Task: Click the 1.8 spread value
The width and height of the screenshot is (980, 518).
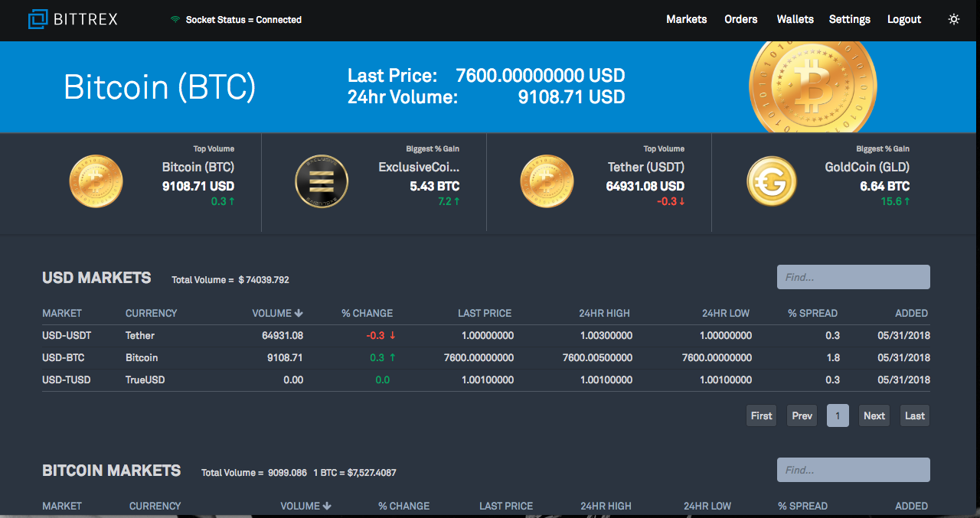Action: [x=833, y=357]
